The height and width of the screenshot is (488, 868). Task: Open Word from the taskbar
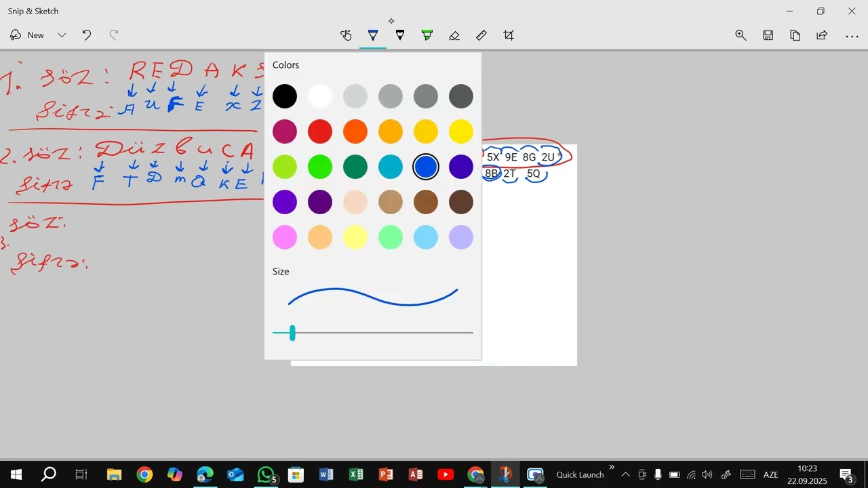[x=326, y=474]
